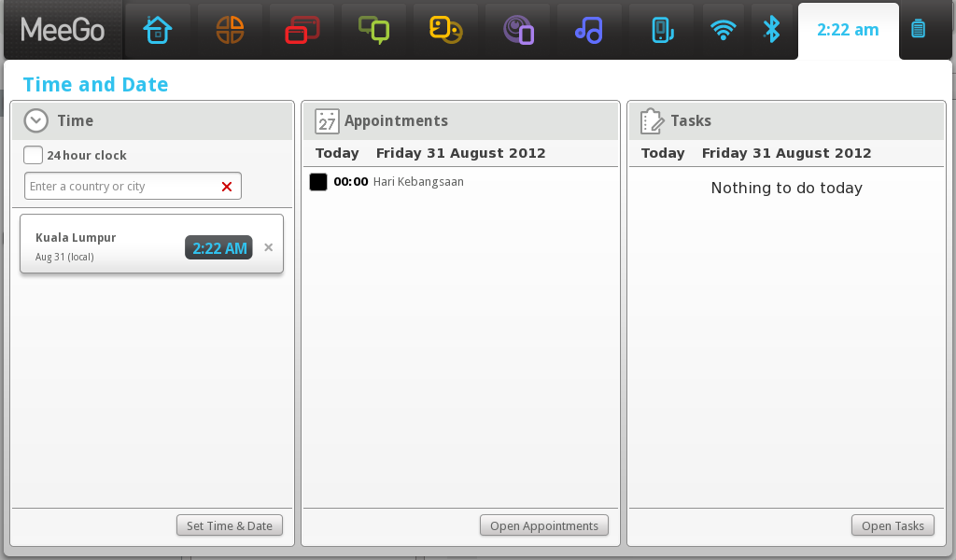956x560 pixels.
Task: Click the MeeGo logo
Action: [x=61, y=30]
